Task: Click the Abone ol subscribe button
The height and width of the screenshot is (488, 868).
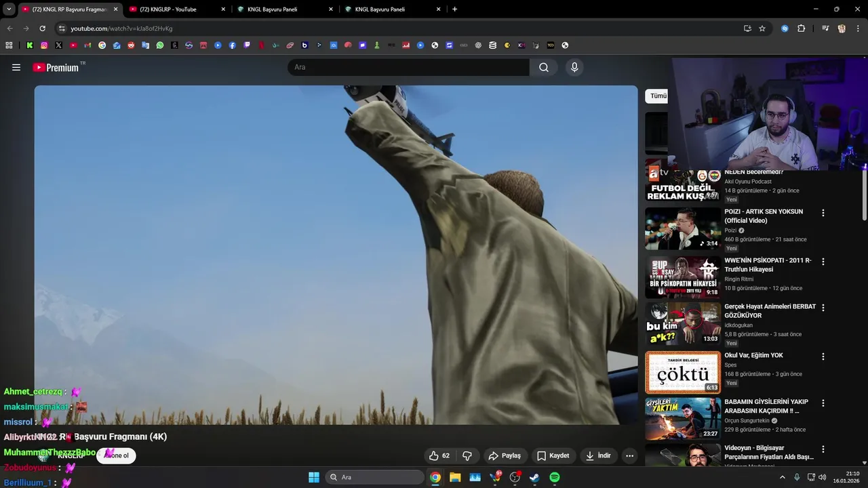Action: point(117,455)
